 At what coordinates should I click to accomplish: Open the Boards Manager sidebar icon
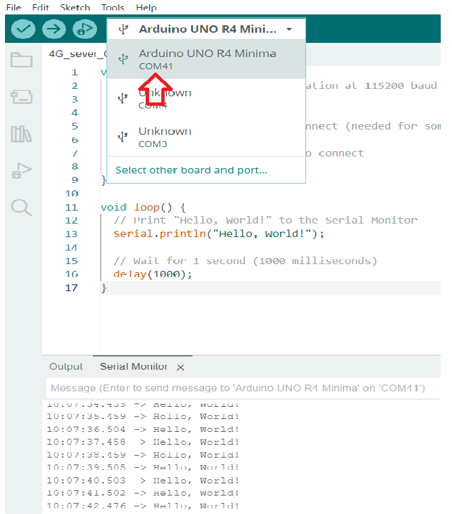tap(21, 97)
